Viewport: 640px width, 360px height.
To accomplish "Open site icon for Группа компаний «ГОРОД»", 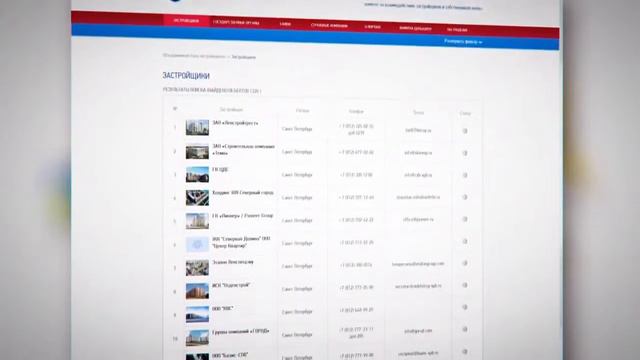I will pyautogui.click(x=464, y=329).
